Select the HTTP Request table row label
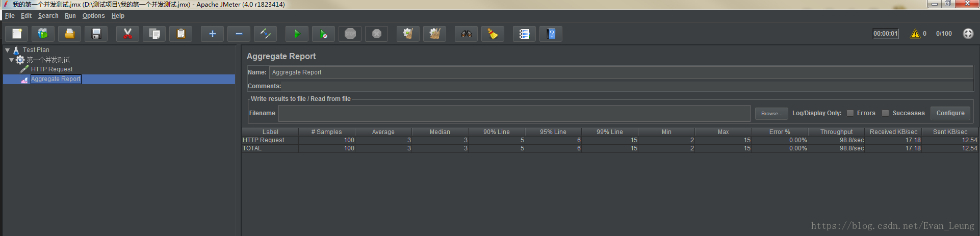Image resolution: width=980 pixels, height=236 pixels. pos(264,140)
